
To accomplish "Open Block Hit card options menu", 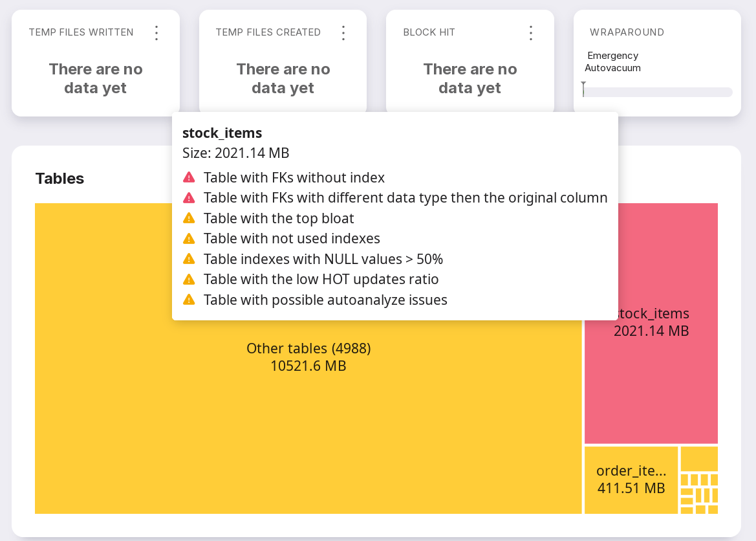I will [x=531, y=33].
